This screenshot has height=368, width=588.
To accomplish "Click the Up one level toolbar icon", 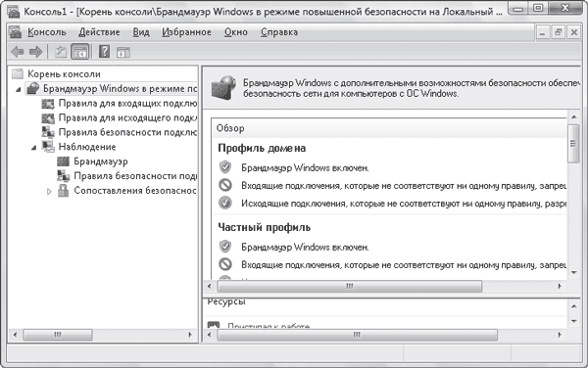I will click(61, 52).
